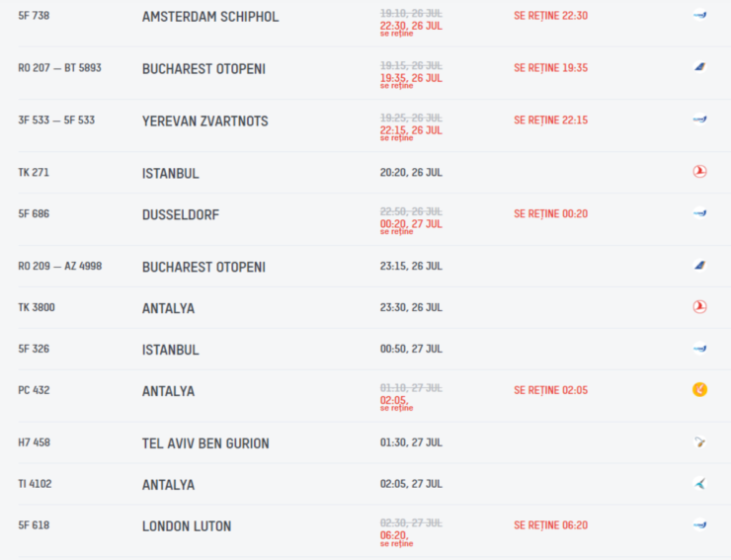The width and height of the screenshot is (731, 560).
Task: Click departure time 20:20, 26 JUL
Action: point(411,173)
